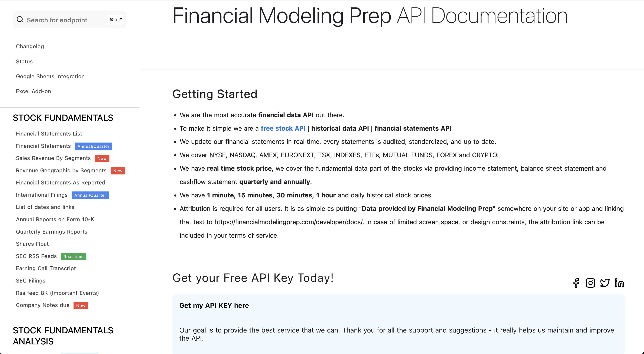The image size is (644, 354).
Task: Click the New badge next to Company Notes due
Action: (81, 305)
